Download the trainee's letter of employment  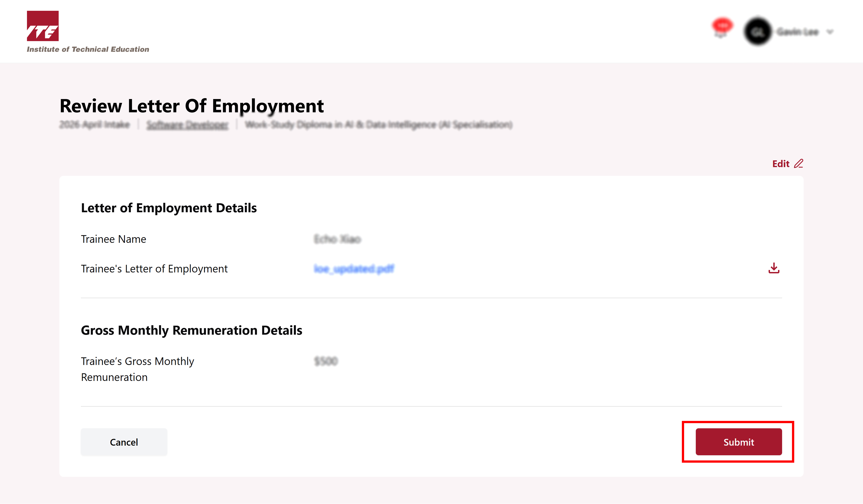coord(774,268)
